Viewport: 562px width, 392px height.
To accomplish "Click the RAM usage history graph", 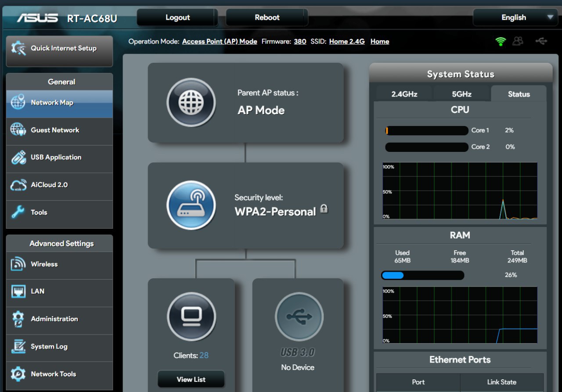I will [460, 315].
